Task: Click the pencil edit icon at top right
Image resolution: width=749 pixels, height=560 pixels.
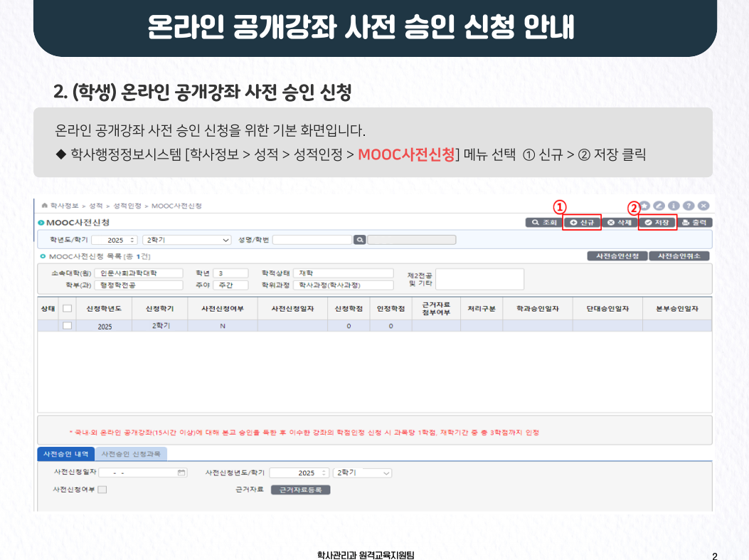Action: (660, 206)
